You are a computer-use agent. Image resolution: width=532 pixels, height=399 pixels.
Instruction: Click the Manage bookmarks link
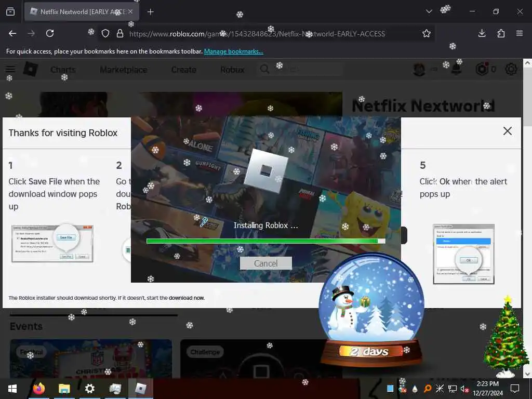(233, 51)
